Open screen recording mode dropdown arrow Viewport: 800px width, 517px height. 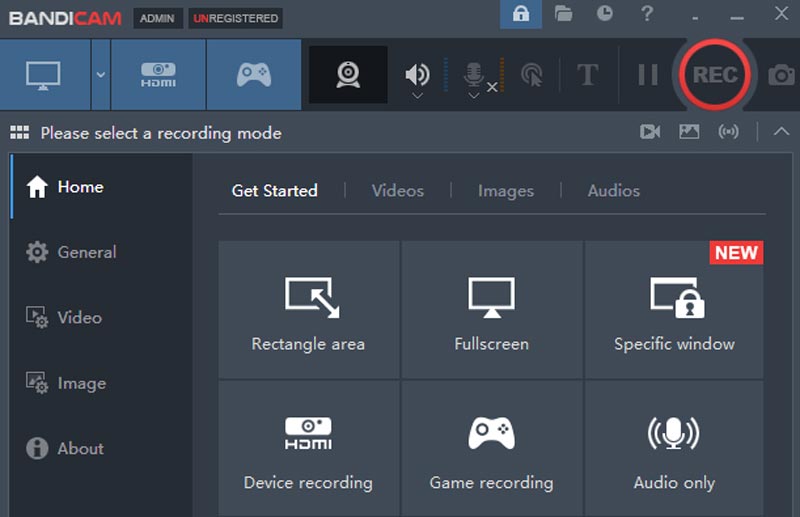[101, 75]
